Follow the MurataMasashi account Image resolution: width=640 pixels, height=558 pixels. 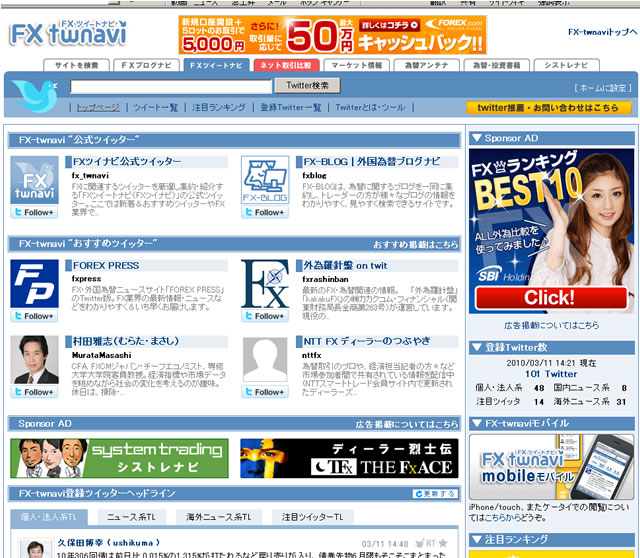34,392
